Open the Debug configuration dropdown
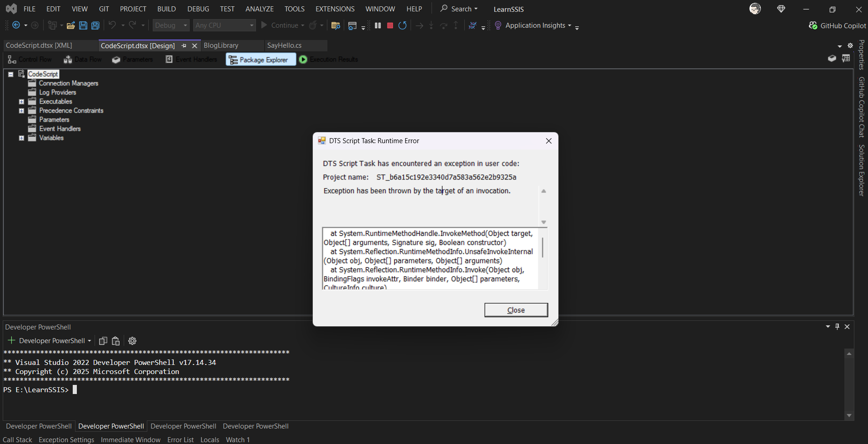868x444 pixels. point(171,25)
